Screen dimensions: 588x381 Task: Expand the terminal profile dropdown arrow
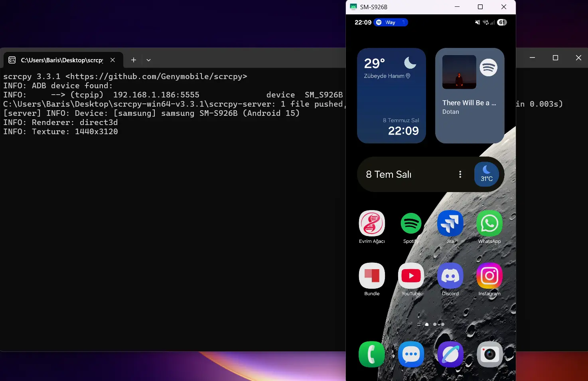coord(148,60)
